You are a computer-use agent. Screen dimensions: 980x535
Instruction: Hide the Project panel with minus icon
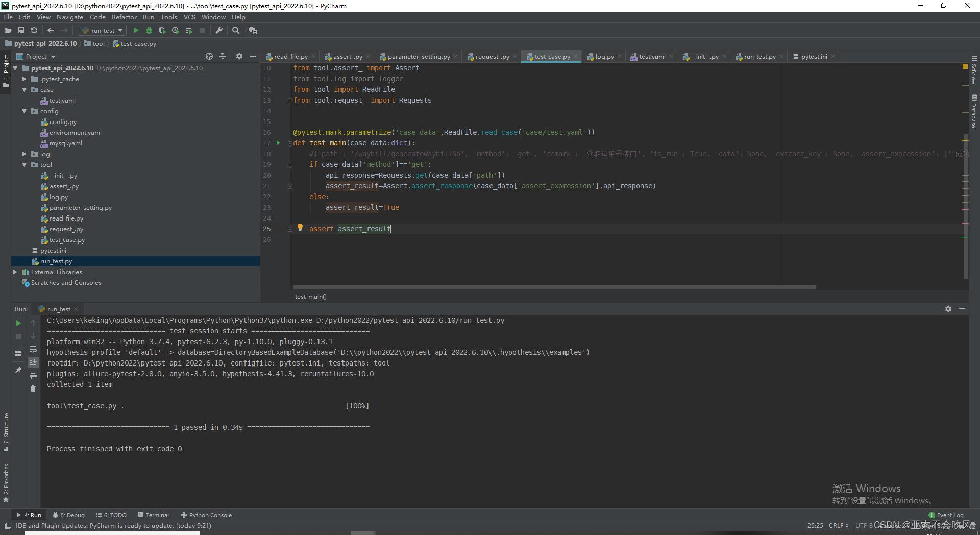tap(253, 56)
